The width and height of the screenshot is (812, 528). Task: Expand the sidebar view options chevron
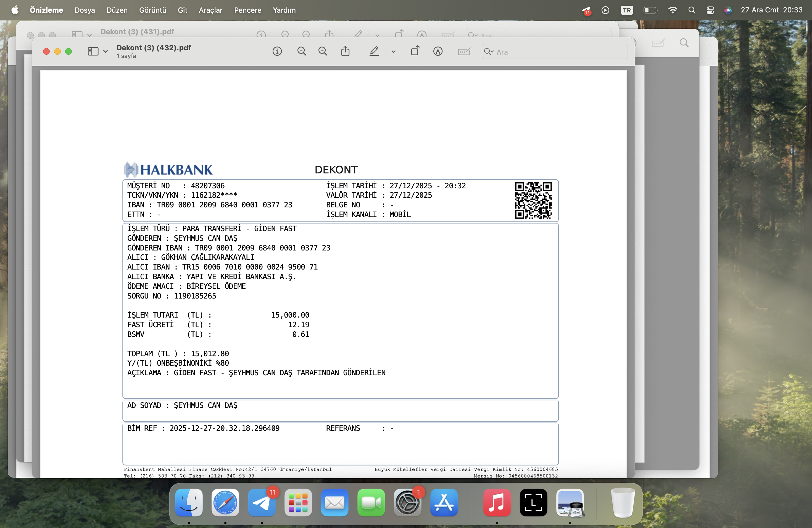point(106,52)
